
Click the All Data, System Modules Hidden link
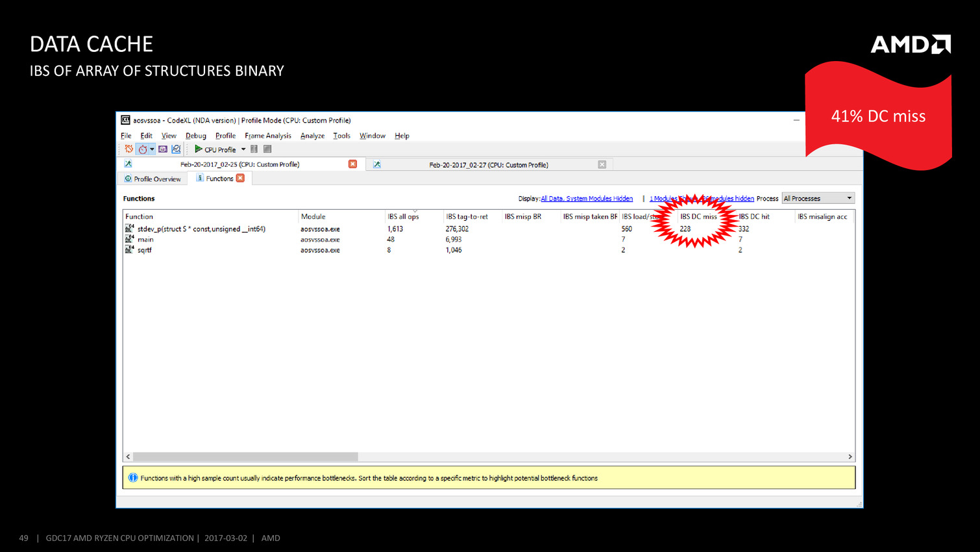[587, 199]
